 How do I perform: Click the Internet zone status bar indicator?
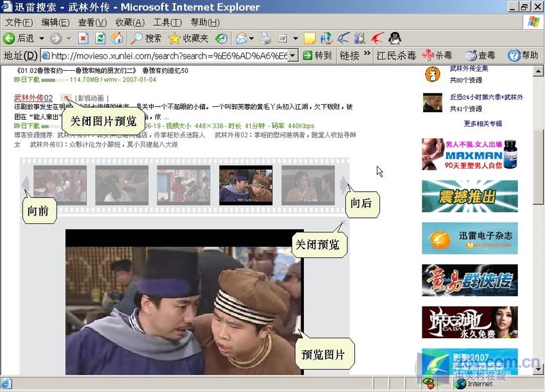(474, 384)
